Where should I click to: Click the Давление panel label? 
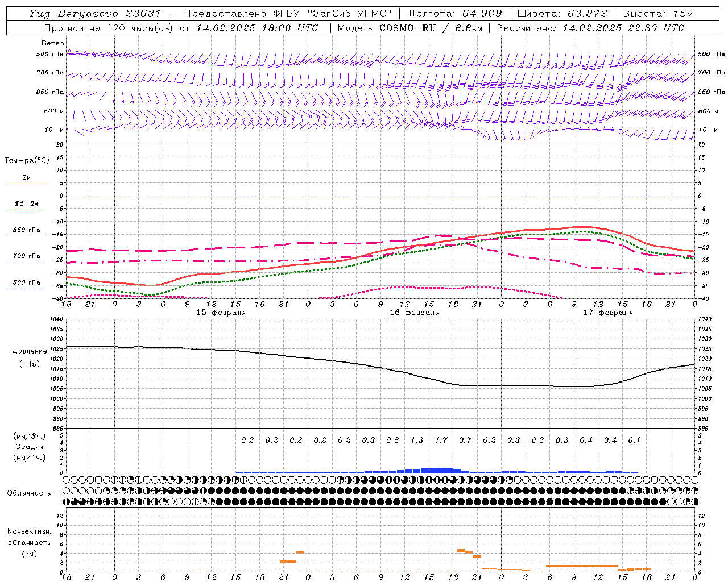[30, 351]
